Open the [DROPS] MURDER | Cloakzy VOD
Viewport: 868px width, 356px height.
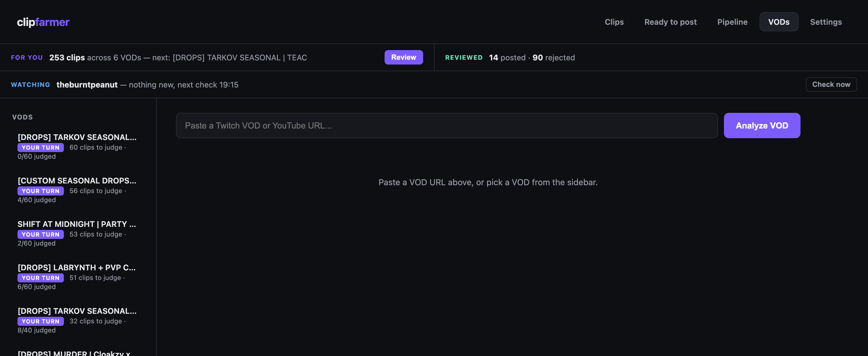point(74,353)
